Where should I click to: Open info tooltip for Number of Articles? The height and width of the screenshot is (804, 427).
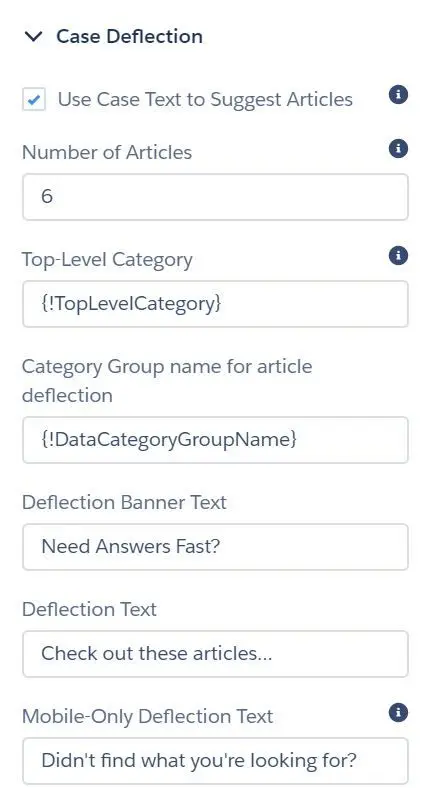398,149
